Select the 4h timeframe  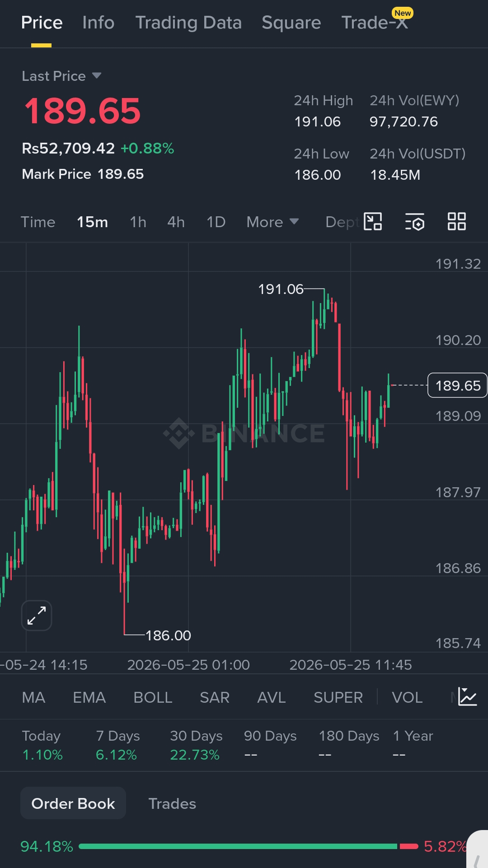click(176, 222)
